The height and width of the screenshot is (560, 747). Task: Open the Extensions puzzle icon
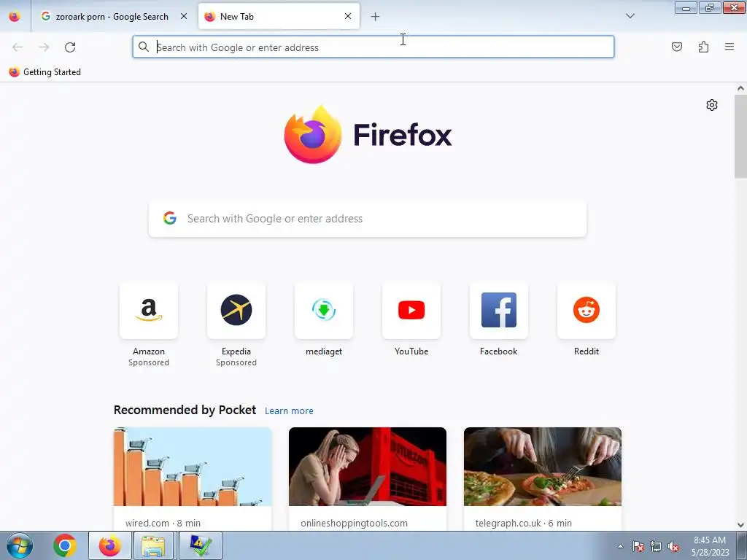coord(703,47)
